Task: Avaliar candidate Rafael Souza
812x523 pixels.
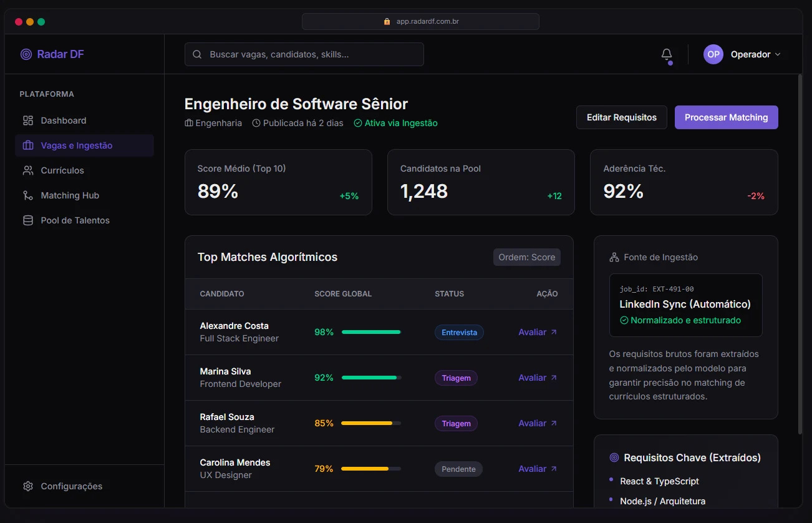Action: point(538,423)
